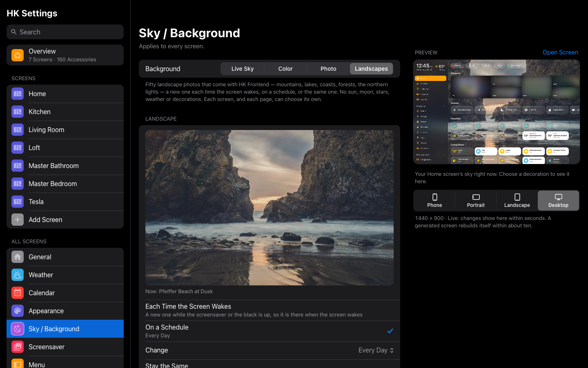The height and width of the screenshot is (368, 588).
Task: Click the Open Screen link
Action: pos(560,52)
